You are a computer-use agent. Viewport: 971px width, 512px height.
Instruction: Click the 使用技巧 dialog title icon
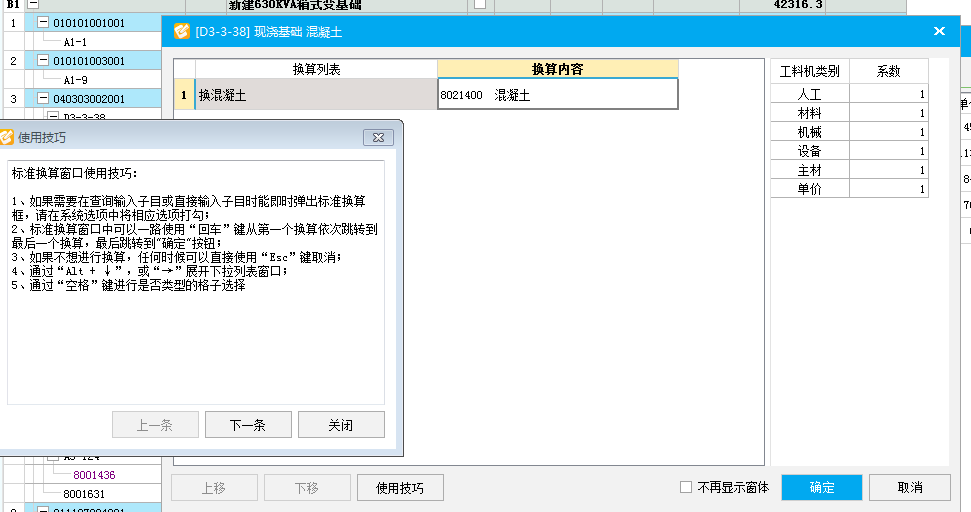click(x=7, y=137)
